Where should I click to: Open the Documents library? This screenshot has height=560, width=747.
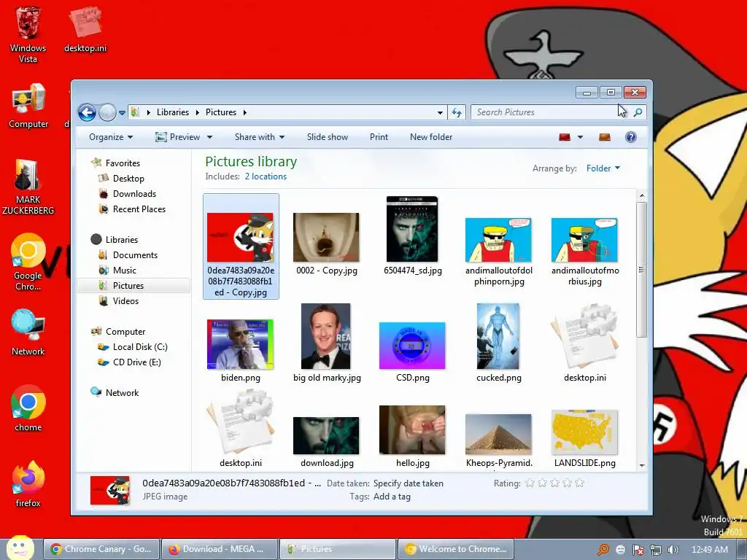tap(135, 254)
